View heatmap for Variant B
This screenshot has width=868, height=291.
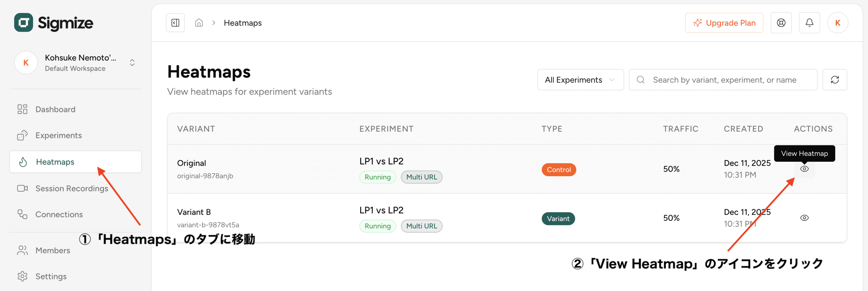804,218
